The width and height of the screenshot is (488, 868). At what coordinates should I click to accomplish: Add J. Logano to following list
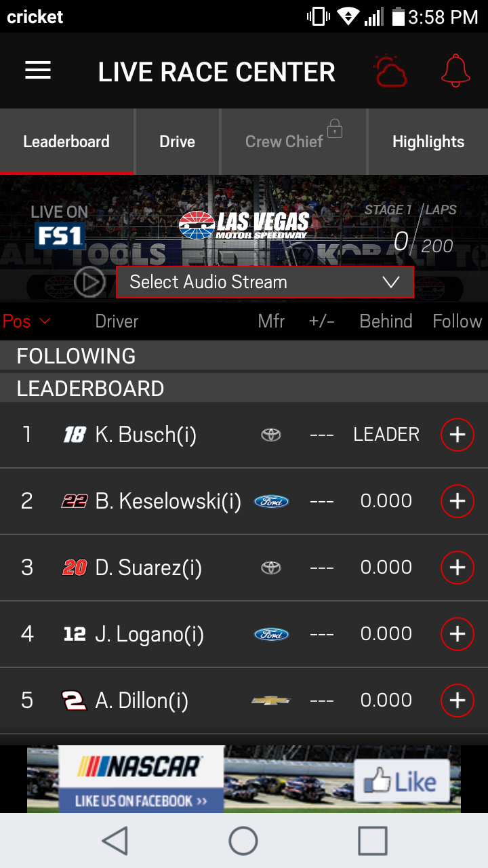click(457, 634)
